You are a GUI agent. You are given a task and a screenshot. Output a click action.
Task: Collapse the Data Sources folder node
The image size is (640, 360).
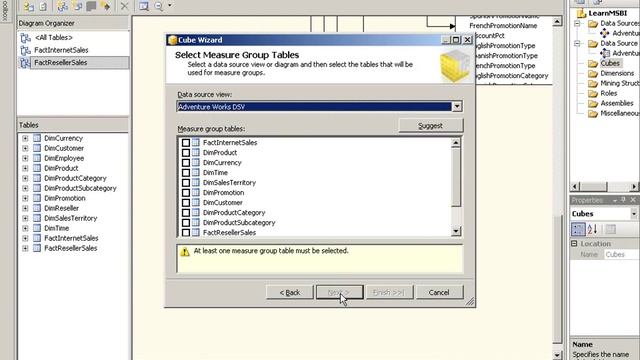pyautogui.click(x=578, y=24)
